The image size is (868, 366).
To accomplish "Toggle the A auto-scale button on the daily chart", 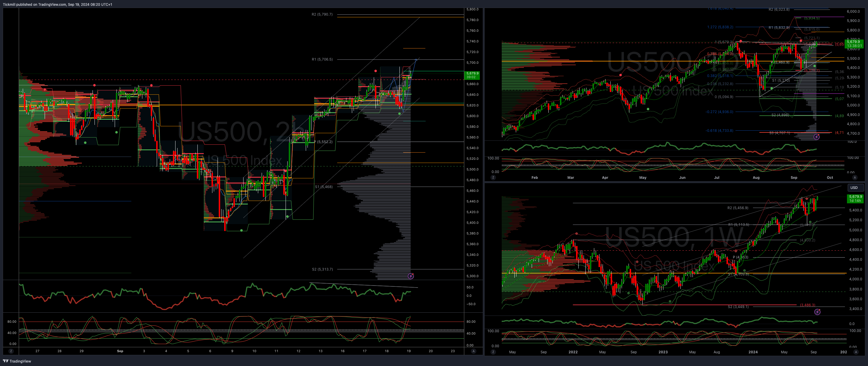I will click(x=854, y=177).
